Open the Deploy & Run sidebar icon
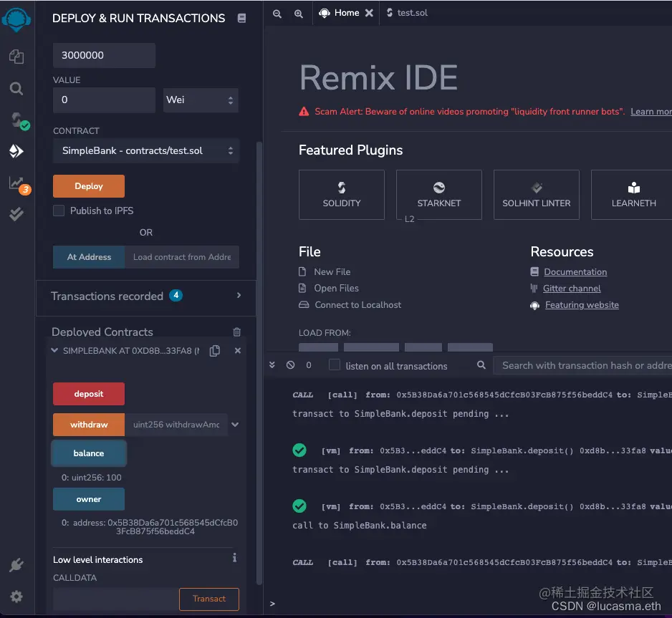This screenshot has width=672, height=618. point(16,151)
